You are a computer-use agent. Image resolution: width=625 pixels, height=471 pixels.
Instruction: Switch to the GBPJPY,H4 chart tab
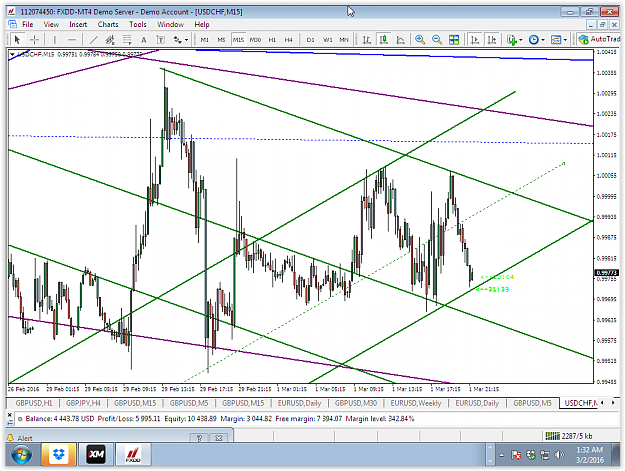pyautogui.click(x=83, y=403)
